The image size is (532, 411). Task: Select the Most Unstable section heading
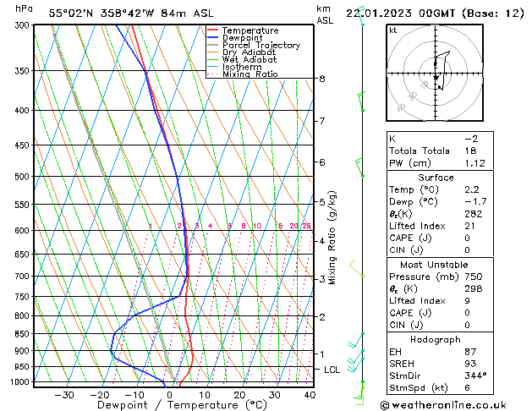pos(434,265)
